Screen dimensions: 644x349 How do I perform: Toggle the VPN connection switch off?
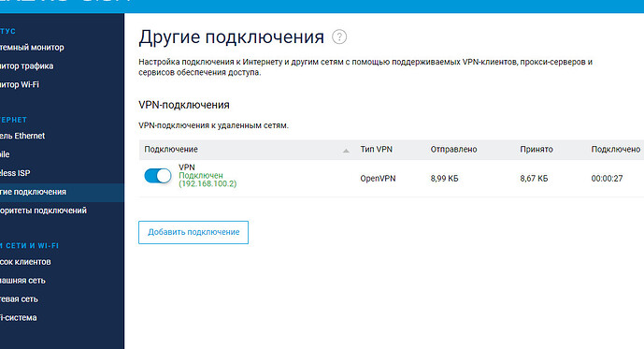coord(158,176)
